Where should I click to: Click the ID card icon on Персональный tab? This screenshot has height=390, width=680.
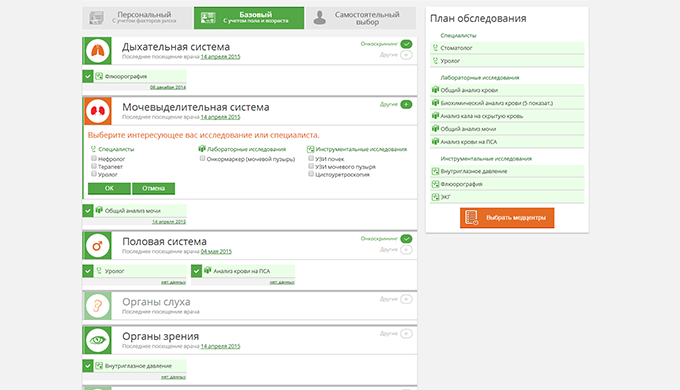pos(96,18)
